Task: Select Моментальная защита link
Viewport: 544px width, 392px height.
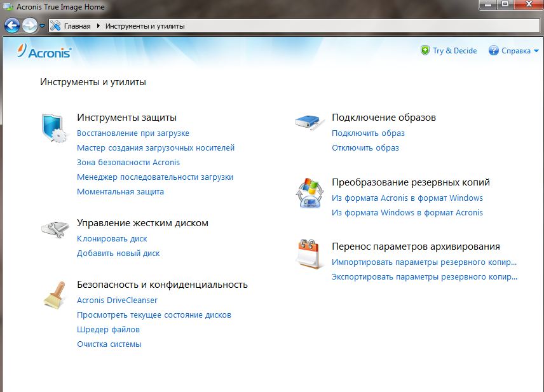Action: tap(120, 191)
